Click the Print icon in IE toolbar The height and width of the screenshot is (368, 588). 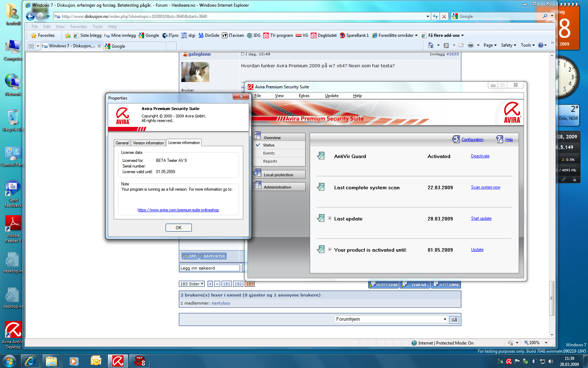[471, 45]
